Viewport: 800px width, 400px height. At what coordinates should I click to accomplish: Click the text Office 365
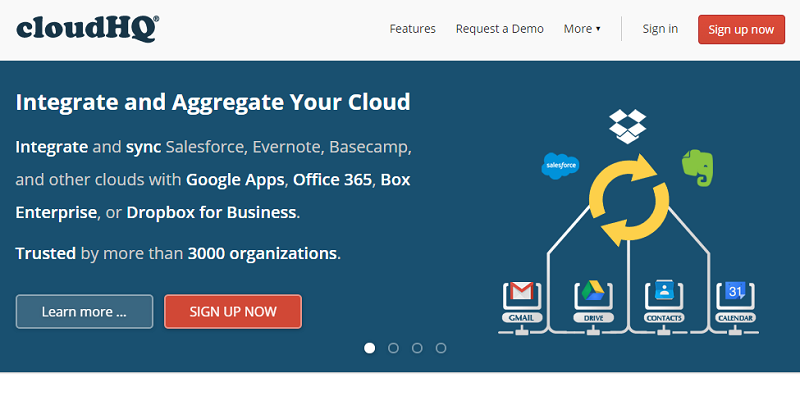[x=332, y=180]
